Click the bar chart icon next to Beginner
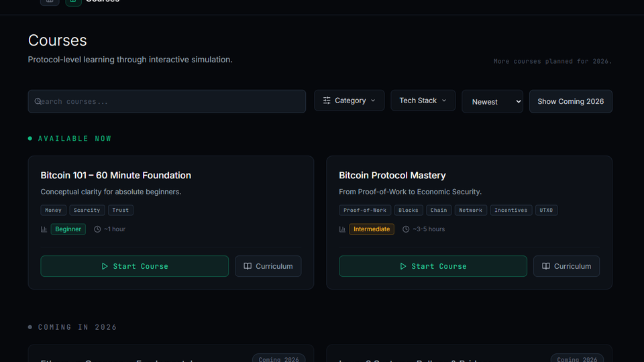This screenshot has height=362, width=644. click(44, 229)
